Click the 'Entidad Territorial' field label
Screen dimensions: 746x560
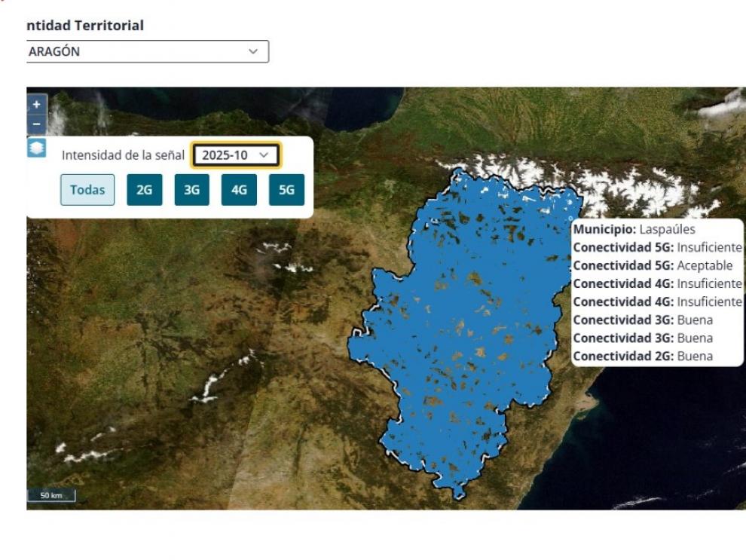point(84,26)
